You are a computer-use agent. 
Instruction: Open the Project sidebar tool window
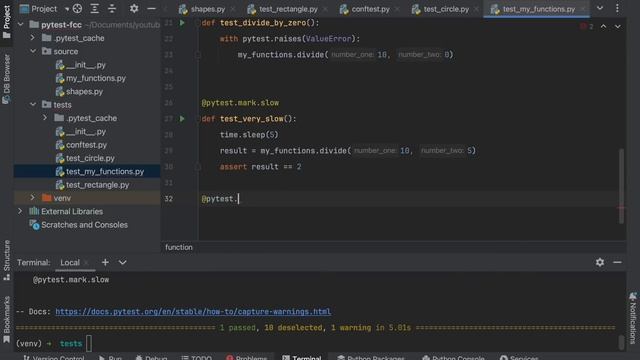click(x=7, y=21)
